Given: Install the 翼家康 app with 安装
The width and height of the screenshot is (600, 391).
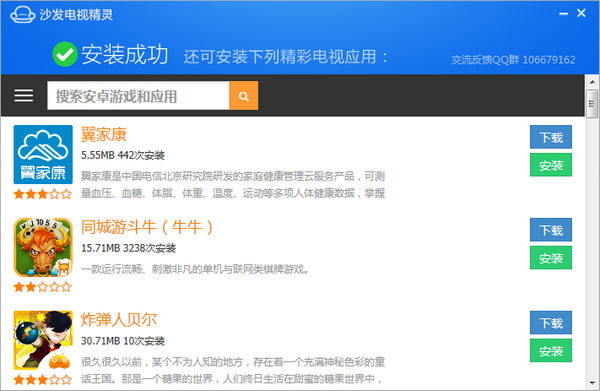Looking at the screenshot, I should click(551, 165).
